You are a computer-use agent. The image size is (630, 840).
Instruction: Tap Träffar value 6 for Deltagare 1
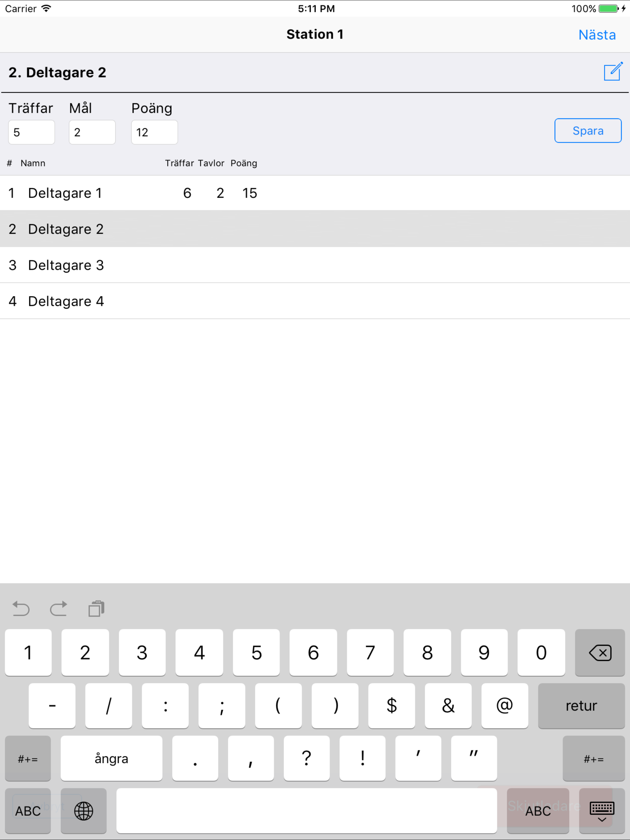187,193
